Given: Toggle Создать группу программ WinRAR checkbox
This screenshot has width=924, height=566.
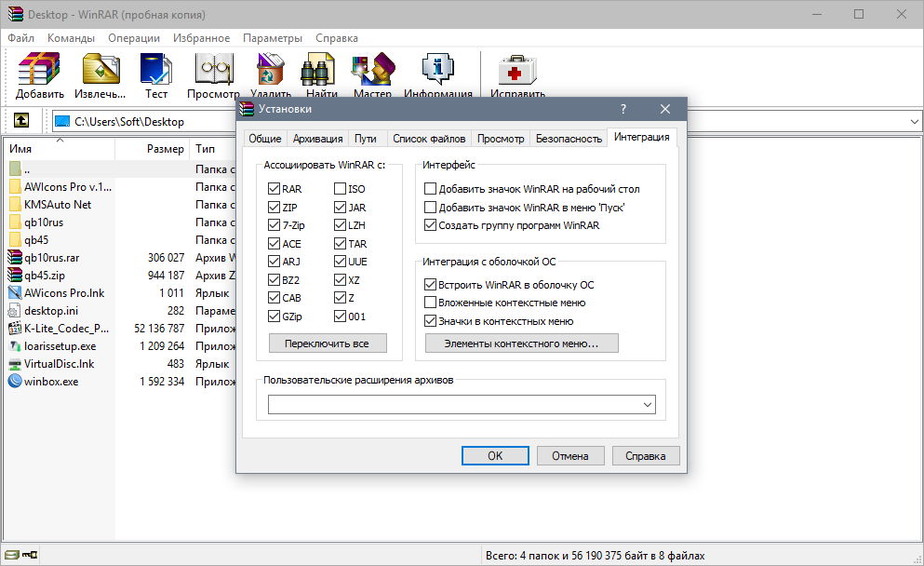Looking at the screenshot, I should (x=430, y=225).
